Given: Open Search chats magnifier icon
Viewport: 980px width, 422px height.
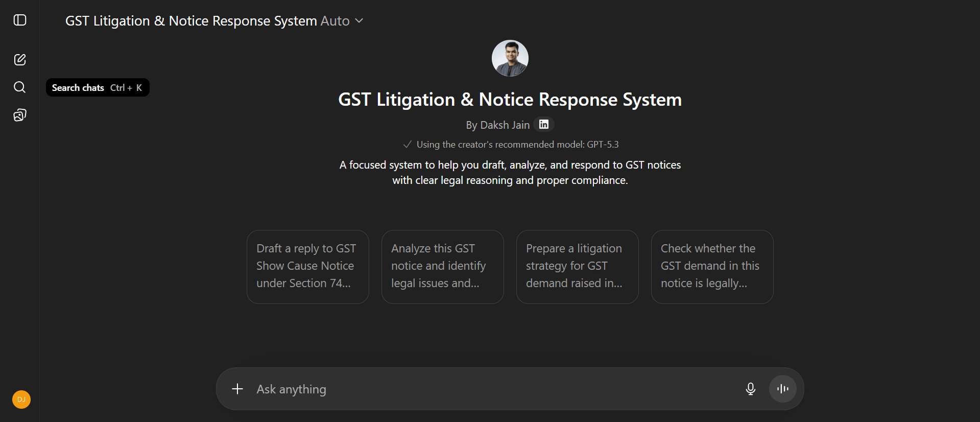Looking at the screenshot, I should pos(20,87).
